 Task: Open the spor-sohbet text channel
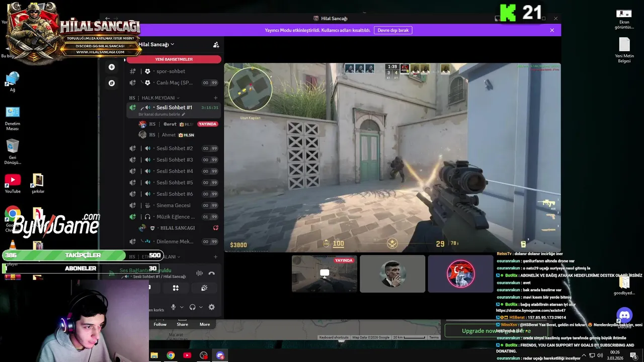[174, 71]
